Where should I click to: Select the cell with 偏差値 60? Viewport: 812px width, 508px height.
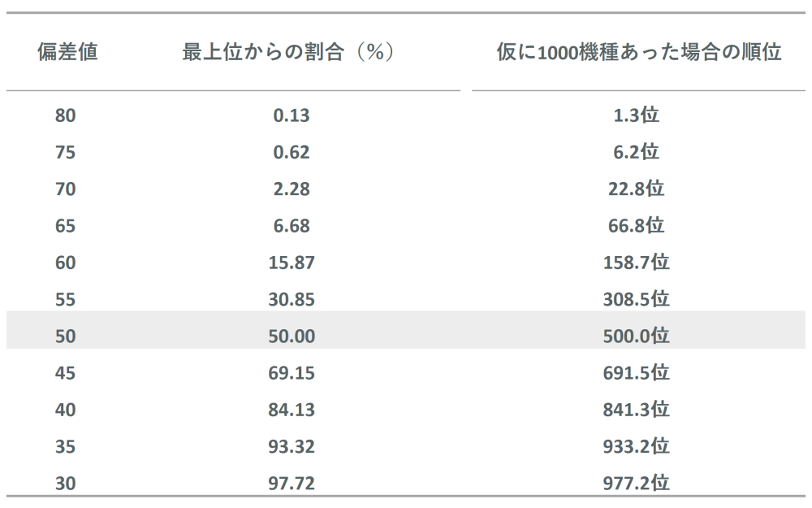[x=66, y=263]
